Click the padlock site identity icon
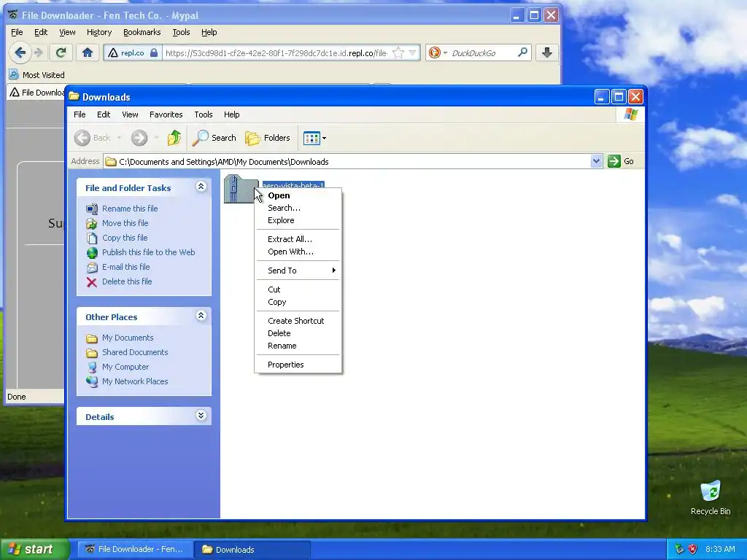The width and height of the screenshot is (747, 560). [154, 52]
